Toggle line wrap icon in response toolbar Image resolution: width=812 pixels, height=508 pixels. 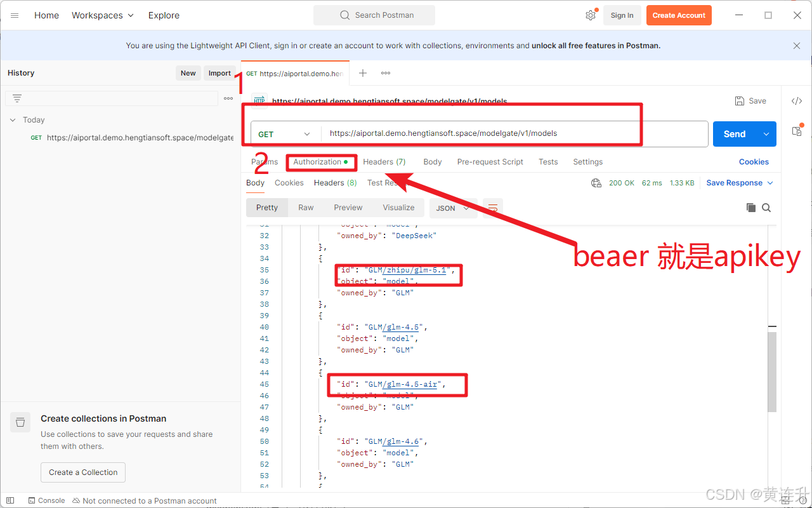point(493,208)
